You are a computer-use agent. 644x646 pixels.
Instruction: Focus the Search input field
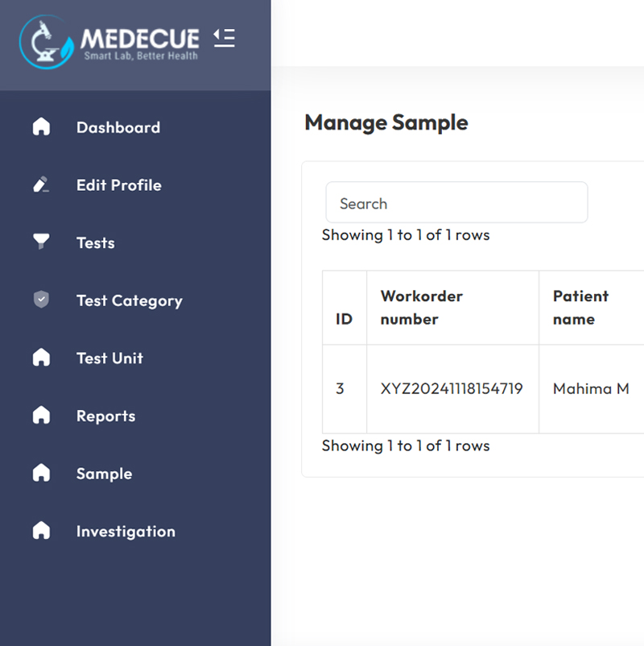coord(456,203)
